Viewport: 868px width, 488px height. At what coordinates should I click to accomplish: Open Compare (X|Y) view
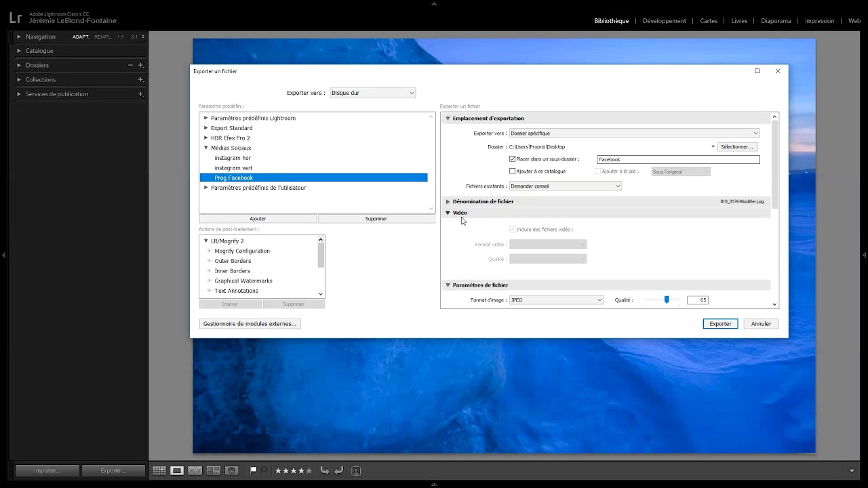pyautogui.click(x=195, y=470)
